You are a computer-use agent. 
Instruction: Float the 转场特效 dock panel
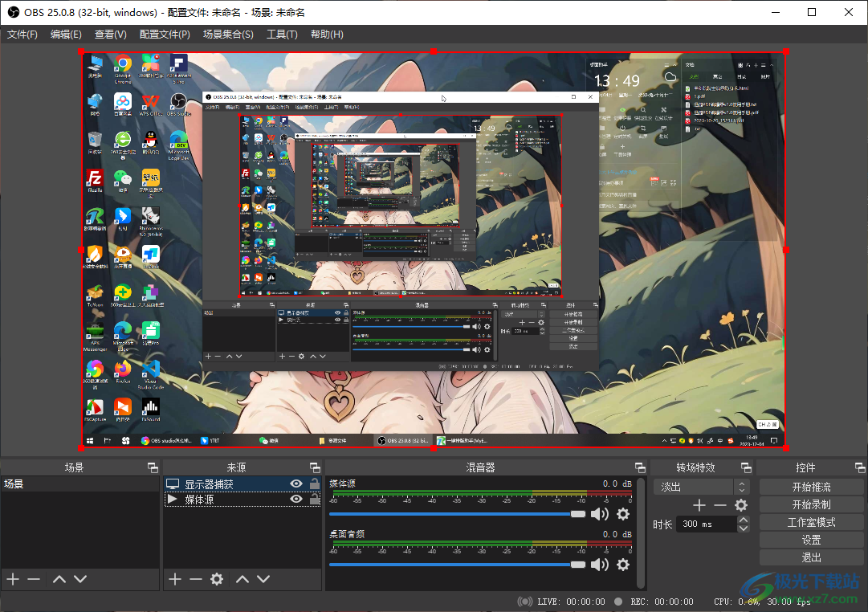click(746, 467)
